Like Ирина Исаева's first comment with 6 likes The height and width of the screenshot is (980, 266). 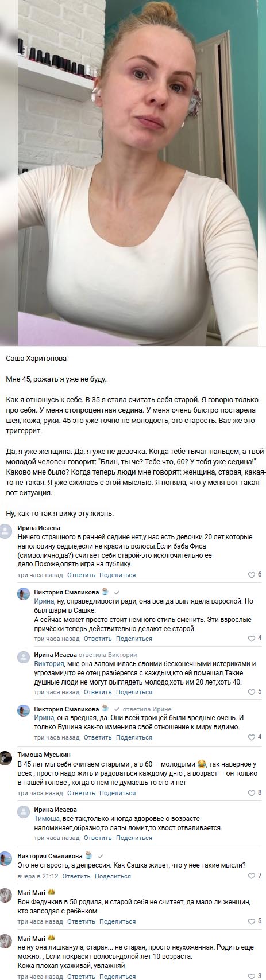[255, 574]
